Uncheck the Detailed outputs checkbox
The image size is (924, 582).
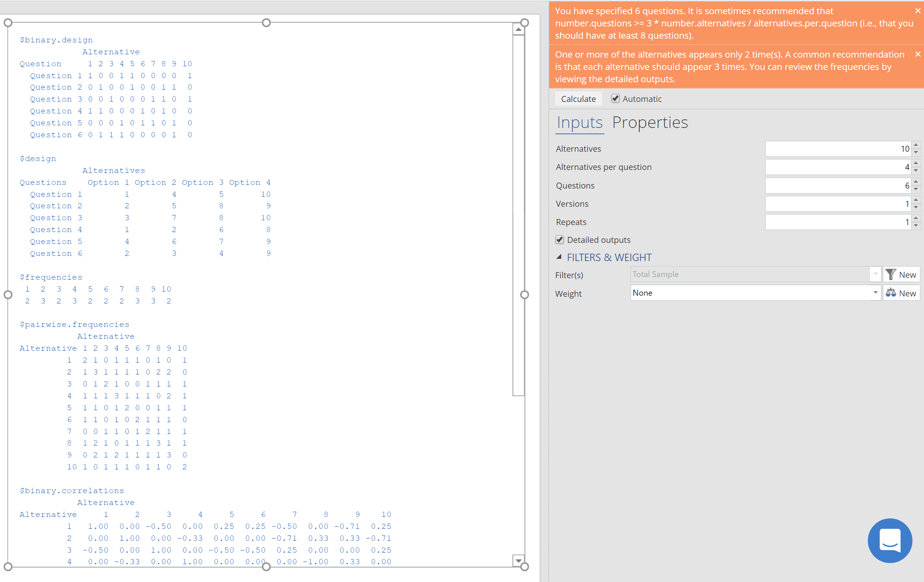click(560, 239)
